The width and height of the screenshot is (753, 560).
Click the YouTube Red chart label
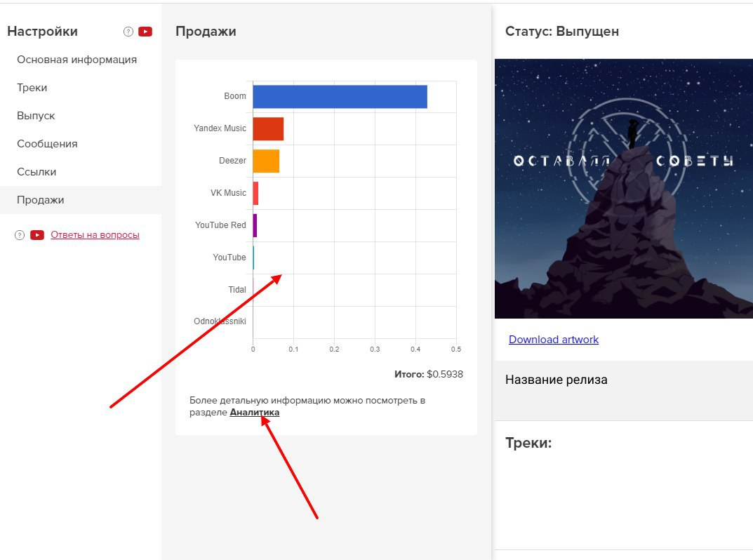tap(220, 225)
